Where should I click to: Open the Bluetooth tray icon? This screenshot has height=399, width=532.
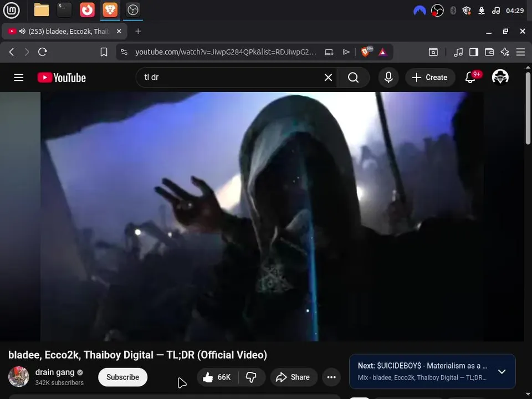coord(453,11)
